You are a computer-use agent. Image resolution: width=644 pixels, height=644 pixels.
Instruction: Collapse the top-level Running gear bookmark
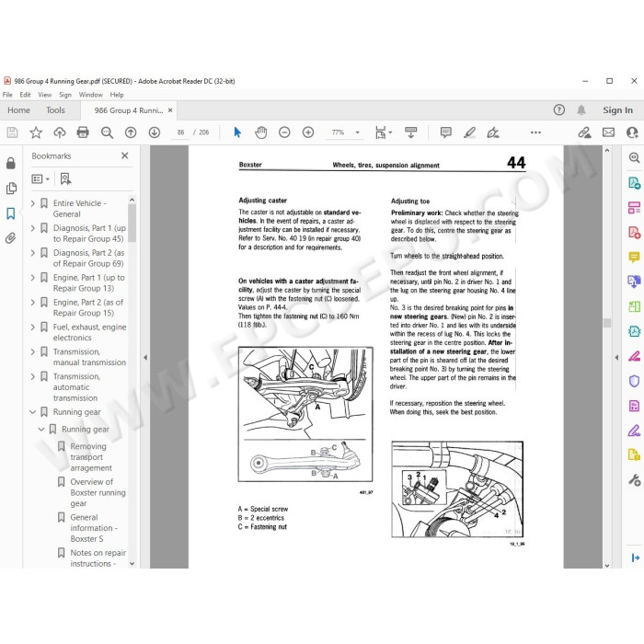pyautogui.click(x=33, y=412)
